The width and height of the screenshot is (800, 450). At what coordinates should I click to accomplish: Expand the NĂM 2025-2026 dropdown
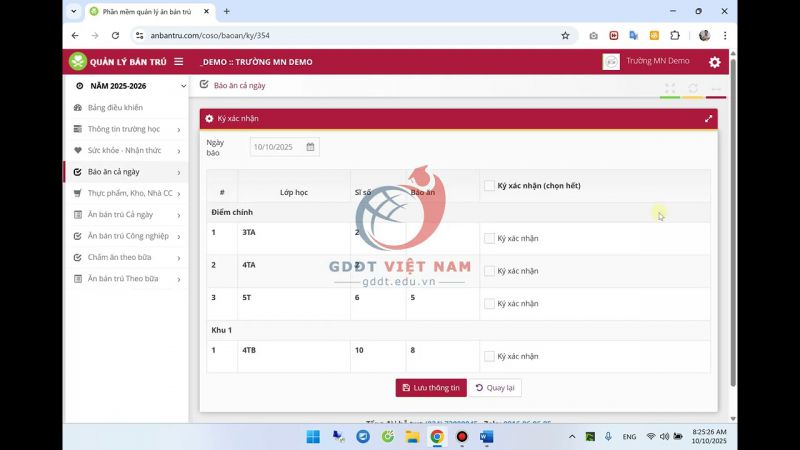point(183,87)
